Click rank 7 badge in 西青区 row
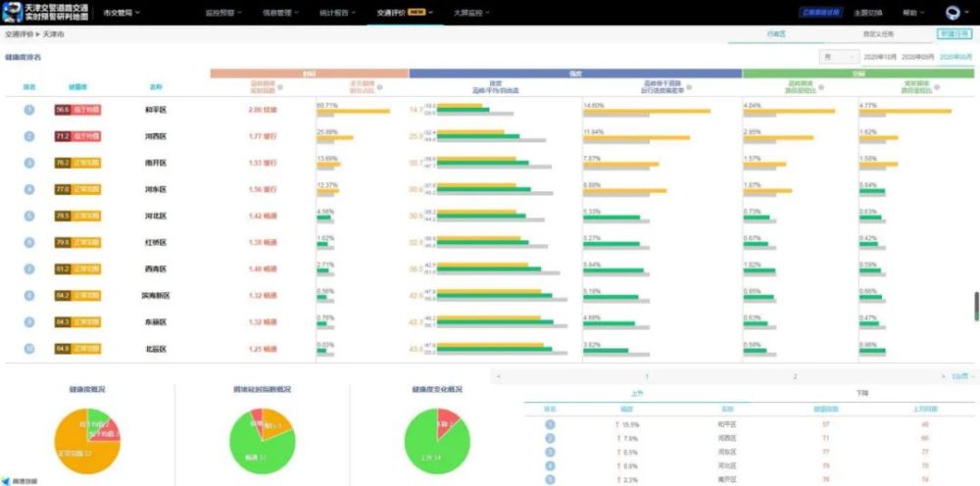 click(x=28, y=269)
